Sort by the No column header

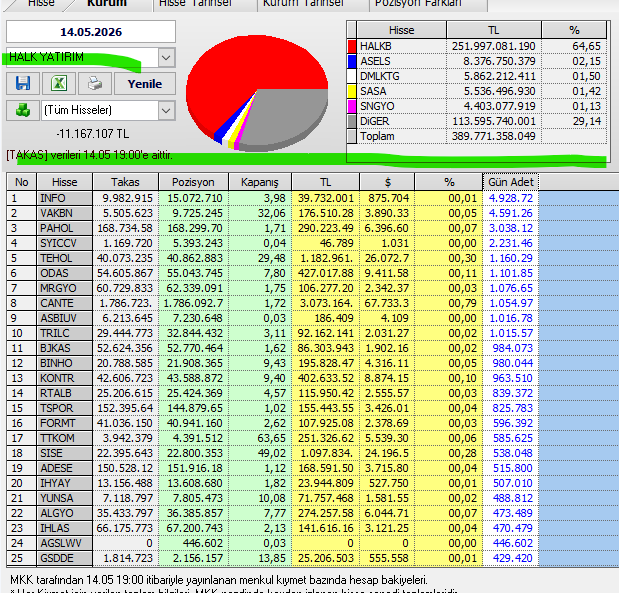(21, 182)
